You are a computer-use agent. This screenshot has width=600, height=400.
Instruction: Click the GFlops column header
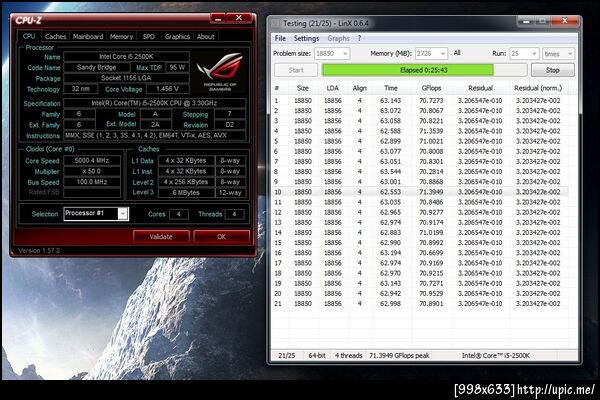pos(431,88)
